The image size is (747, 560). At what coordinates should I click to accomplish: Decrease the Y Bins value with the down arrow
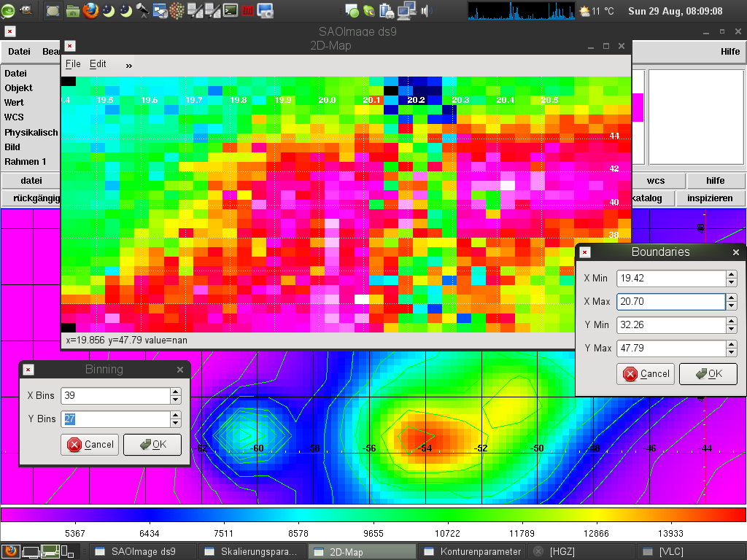tap(175, 423)
